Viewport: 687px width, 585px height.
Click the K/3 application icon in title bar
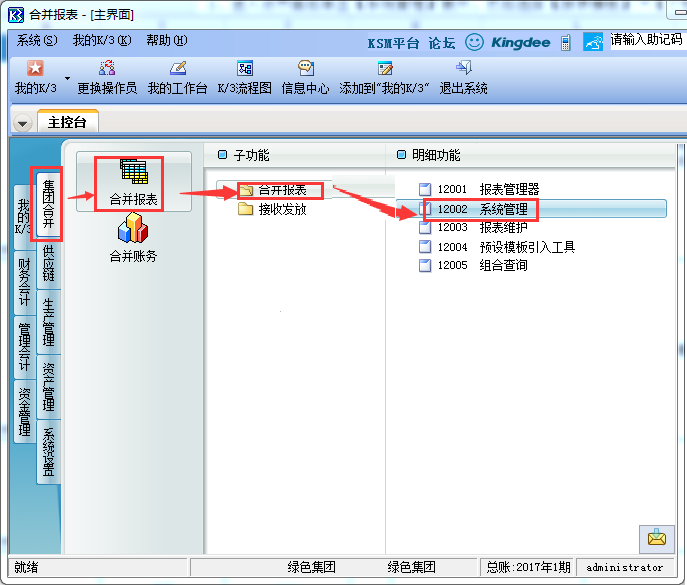tap(16, 14)
